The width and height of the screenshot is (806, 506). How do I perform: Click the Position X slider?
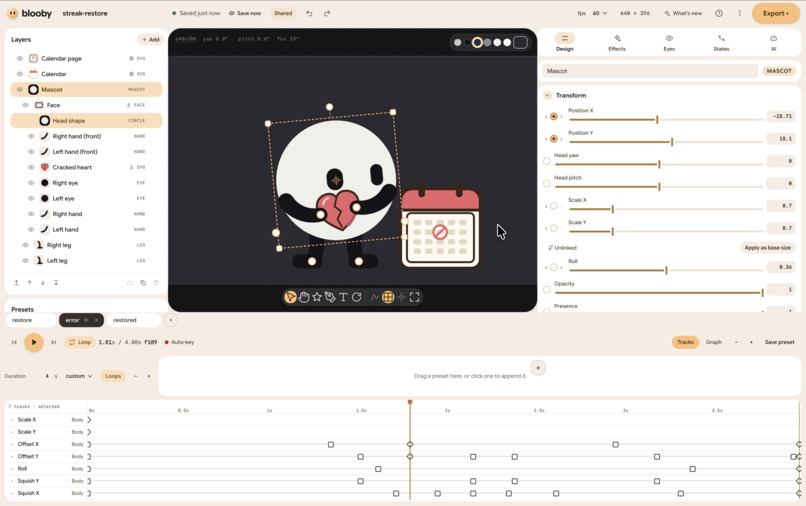[666, 120]
